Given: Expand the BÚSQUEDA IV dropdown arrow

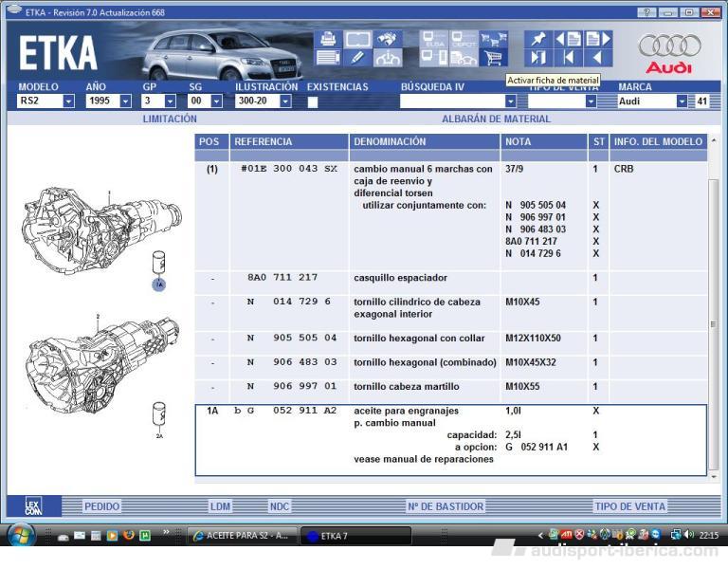Looking at the screenshot, I should point(510,101).
